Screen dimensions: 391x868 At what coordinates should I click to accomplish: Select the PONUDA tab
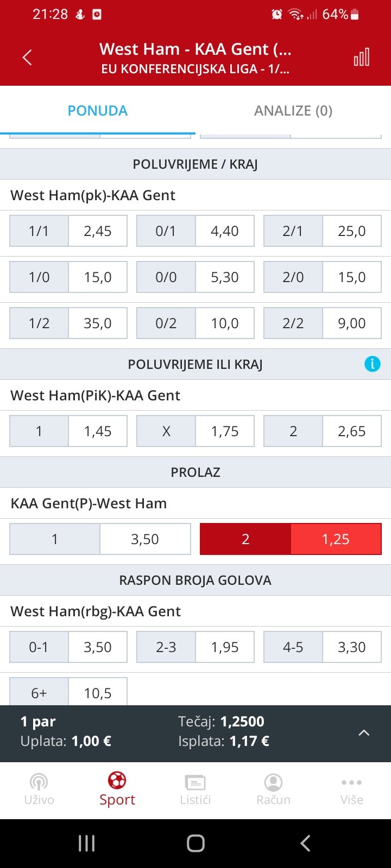tap(98, 111)
